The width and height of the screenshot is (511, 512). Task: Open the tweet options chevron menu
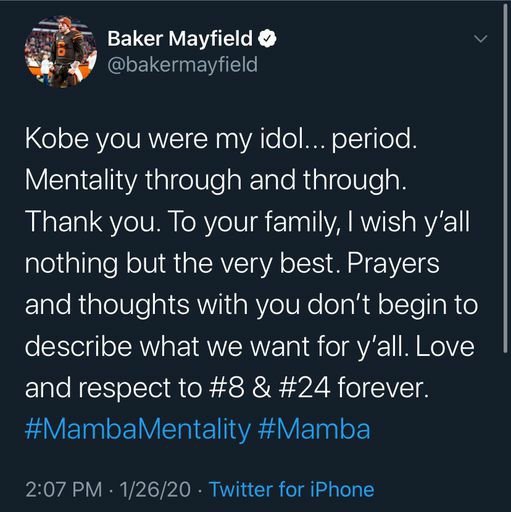pyautogui.click(x=481, y=39)
